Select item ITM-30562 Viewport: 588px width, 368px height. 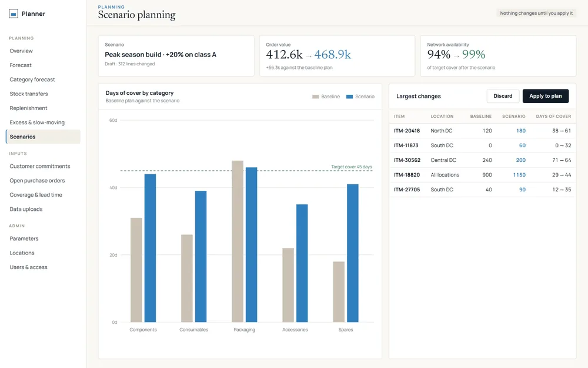407,160
